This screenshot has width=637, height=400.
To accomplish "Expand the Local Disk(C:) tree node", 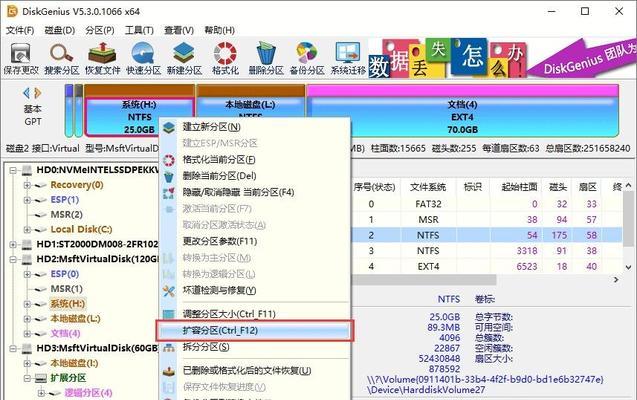I will click(x=27, y=229).
